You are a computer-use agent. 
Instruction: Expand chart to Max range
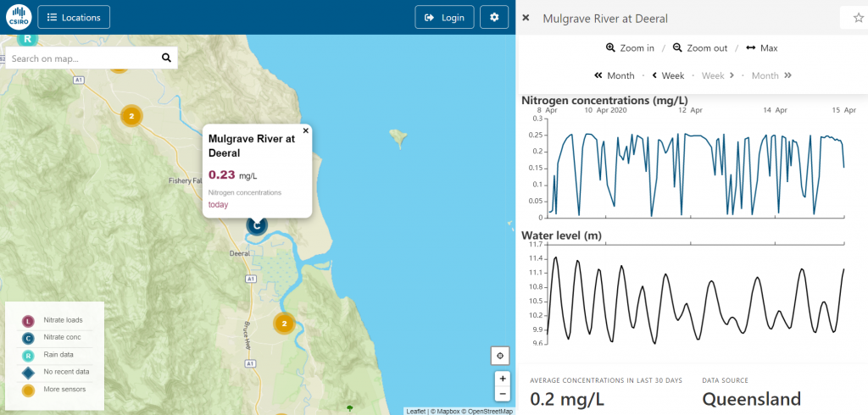point(761,48)
